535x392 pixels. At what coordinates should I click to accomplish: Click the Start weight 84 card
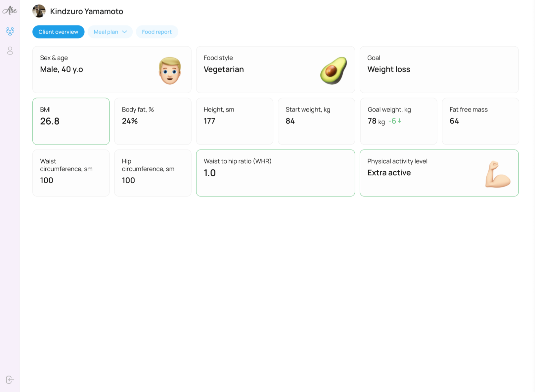point(316,121)
